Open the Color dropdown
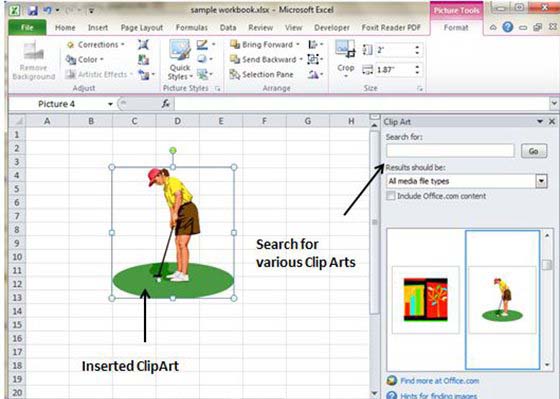Viewport: 560px width, 399px height. click(85, 60)
